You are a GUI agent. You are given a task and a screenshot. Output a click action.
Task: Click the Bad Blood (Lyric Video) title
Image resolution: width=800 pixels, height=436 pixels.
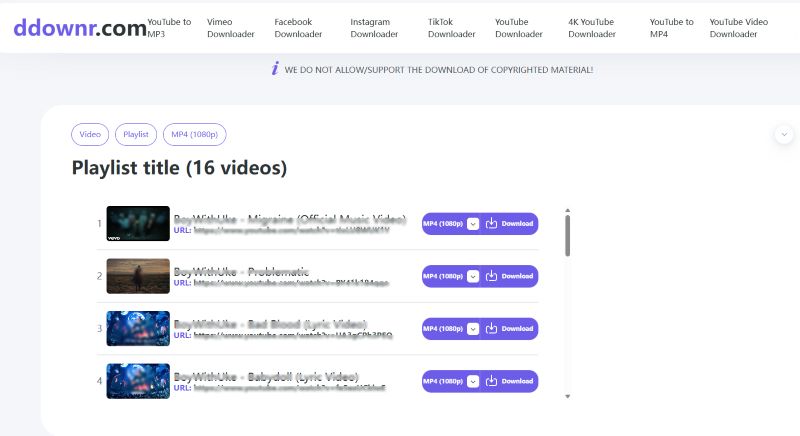[270, 324]
